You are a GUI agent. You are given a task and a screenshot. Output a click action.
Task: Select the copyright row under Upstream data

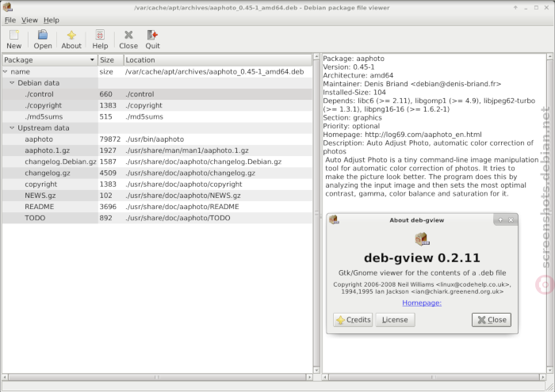coord(157,185)
